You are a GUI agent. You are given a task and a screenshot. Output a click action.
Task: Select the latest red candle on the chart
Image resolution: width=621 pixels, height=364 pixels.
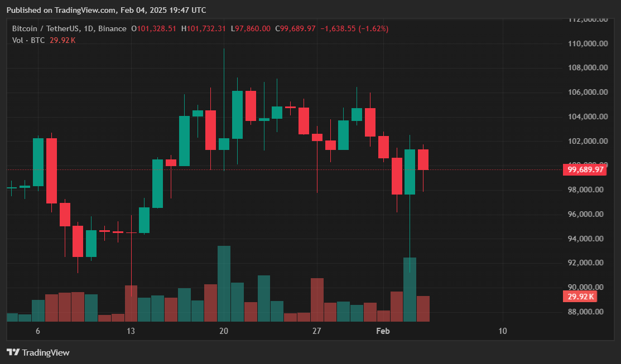coord(423,159)
